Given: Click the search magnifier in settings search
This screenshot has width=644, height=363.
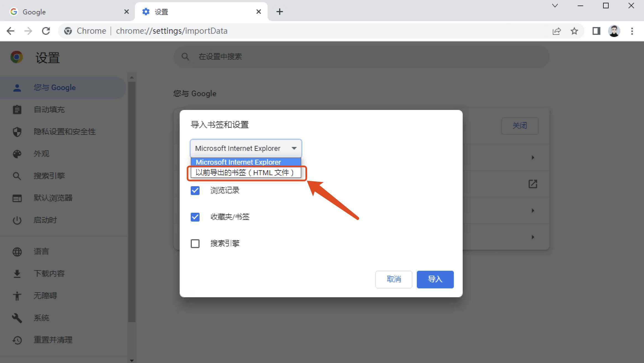Looking at the screenshot, I should (185, 57).
